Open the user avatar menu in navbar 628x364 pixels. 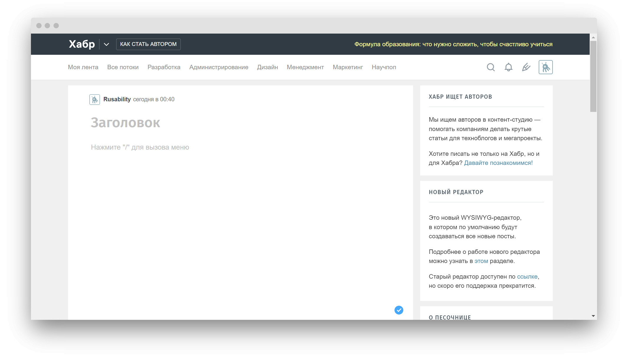pos(545,67)
